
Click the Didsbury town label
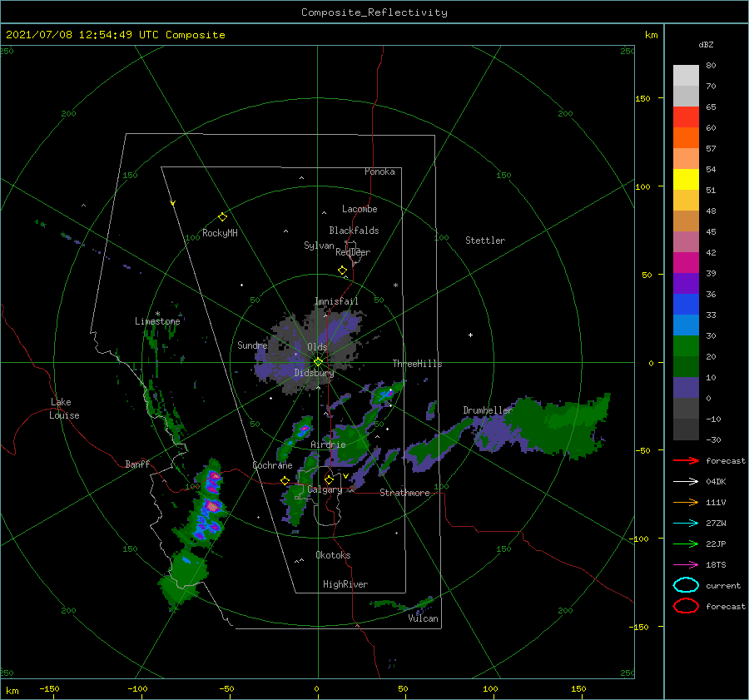[314, 373]
